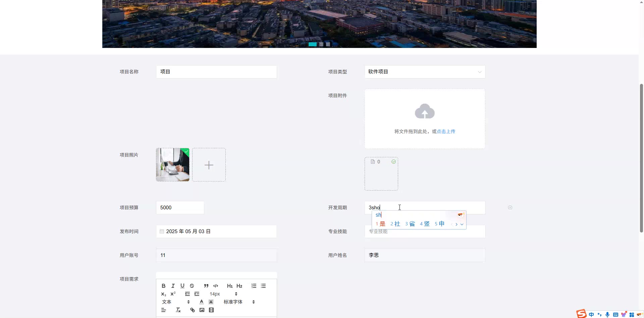Open the text alignment options
This screenshot has height=318, width=644.
[x=163, y=310]
